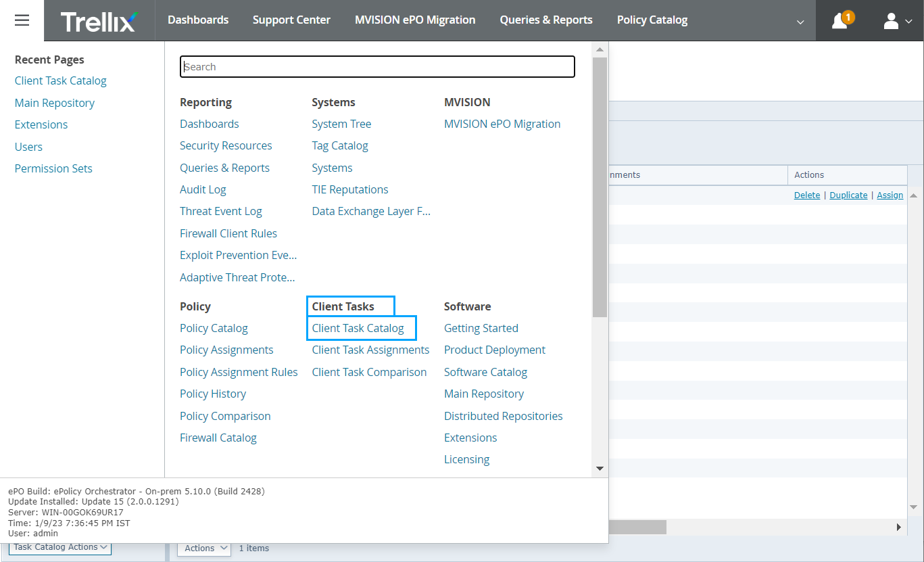Click the Trellix logo
The width and height of the screenshot is (924, 562).
[x=99, y=21]
